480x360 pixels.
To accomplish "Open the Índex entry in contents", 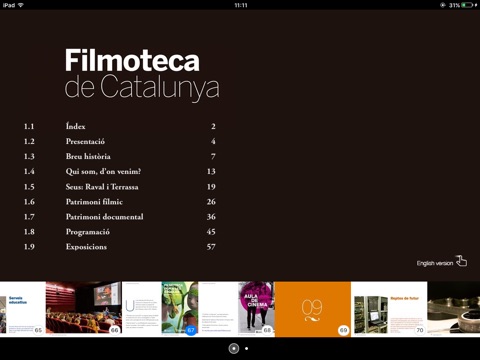I will pos(75,126).
